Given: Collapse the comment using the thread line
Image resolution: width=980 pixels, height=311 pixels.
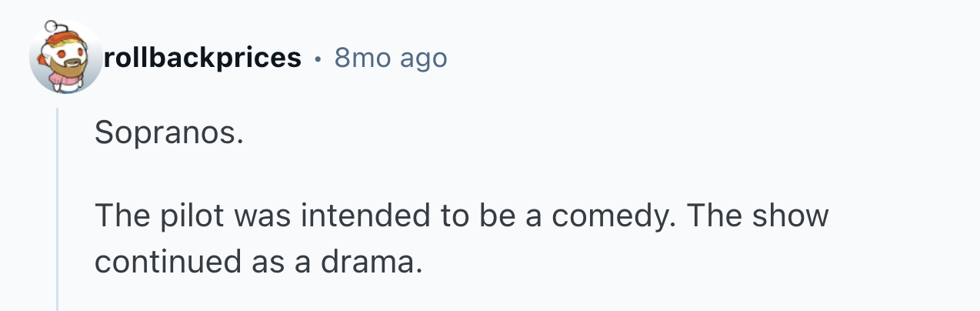Looking at the screenshot, I should (58, 208).
